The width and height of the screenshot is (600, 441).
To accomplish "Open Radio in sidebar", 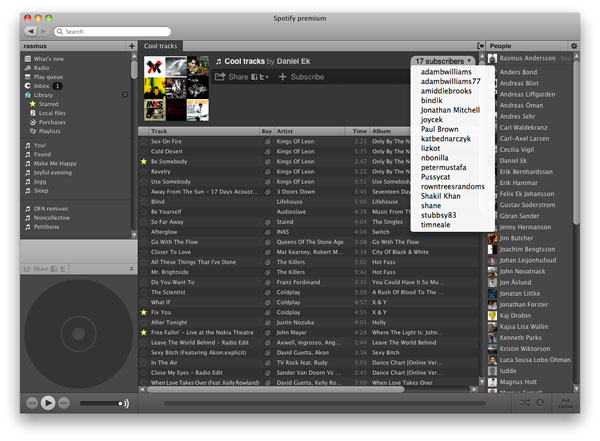I will click(37, 68).
